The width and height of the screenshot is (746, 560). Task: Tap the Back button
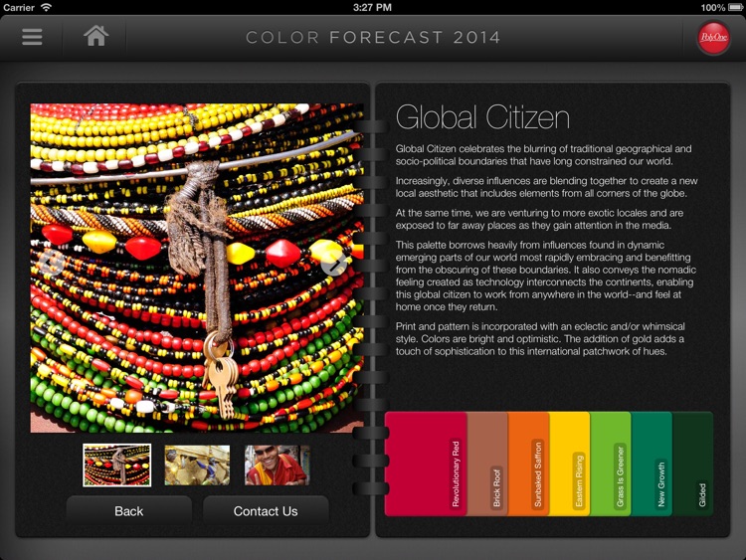click(x=129, y=511)
